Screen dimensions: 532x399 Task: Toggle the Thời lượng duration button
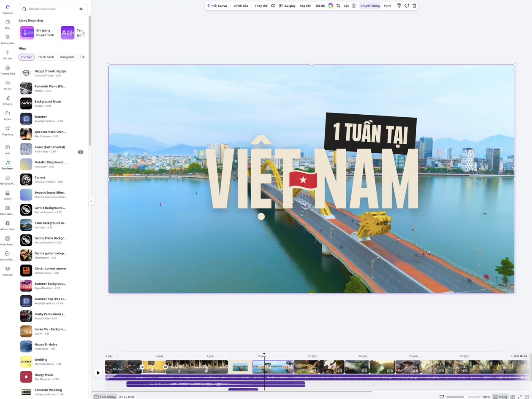click(105, 397)
